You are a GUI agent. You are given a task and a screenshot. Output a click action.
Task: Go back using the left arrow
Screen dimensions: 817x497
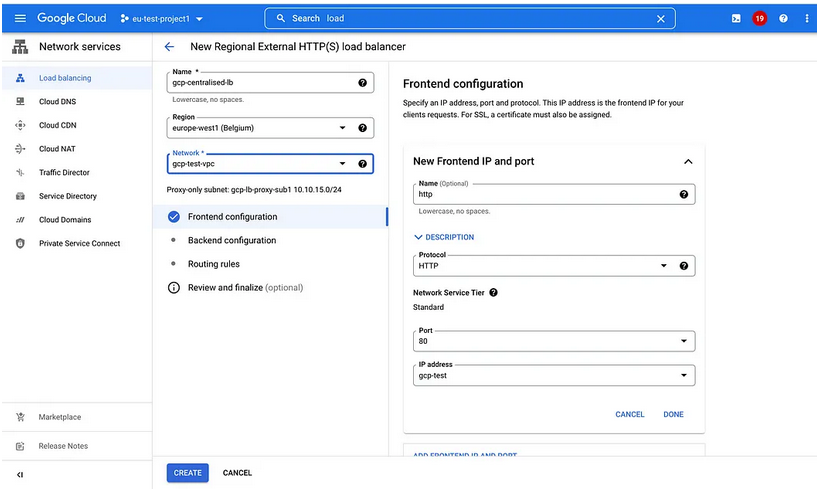pyautogui.click(x=169, y=47)
